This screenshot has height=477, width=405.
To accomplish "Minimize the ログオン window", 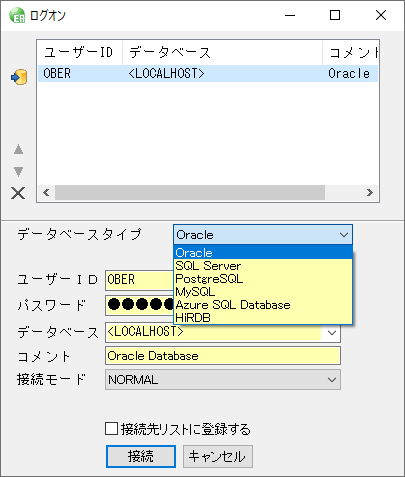I will [x=290, y=15].
